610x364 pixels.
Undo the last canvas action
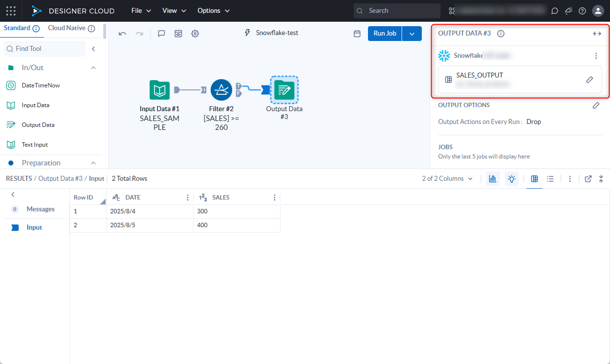122,34
